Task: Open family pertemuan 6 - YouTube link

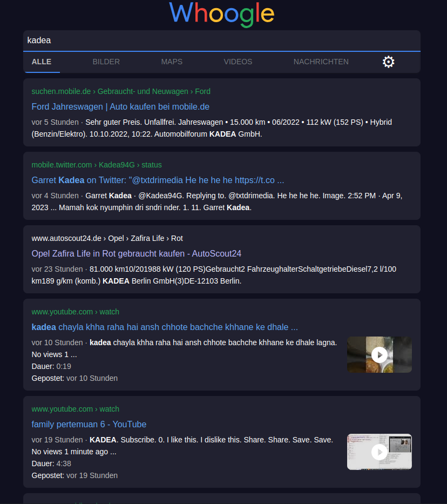Action: click(x=89, y=424)
